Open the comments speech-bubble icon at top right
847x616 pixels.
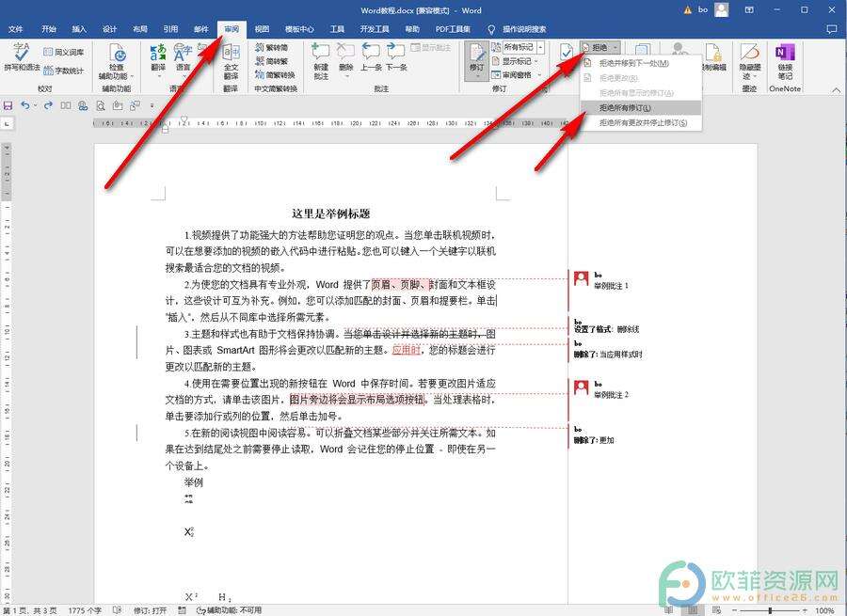point(832,29)
